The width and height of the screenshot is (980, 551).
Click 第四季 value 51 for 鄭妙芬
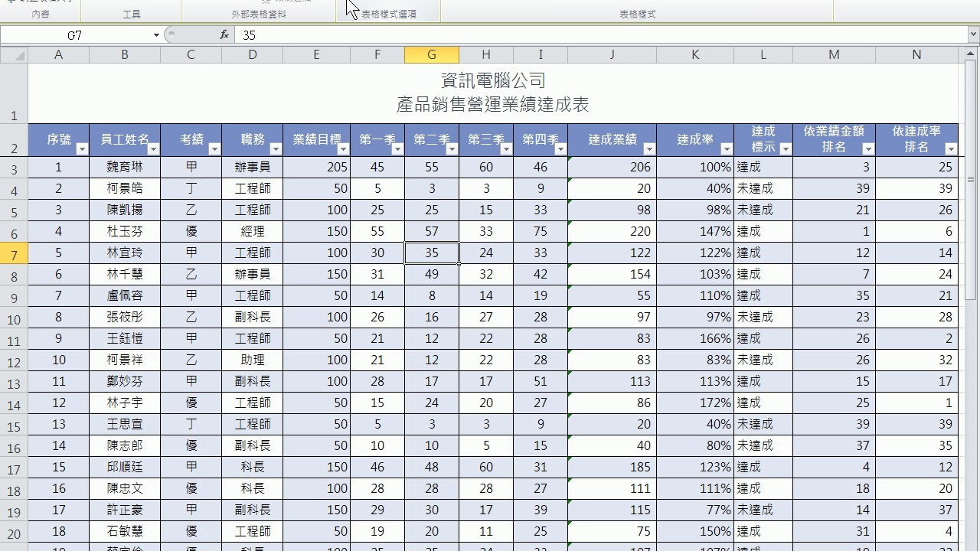[x=541, y=381]
